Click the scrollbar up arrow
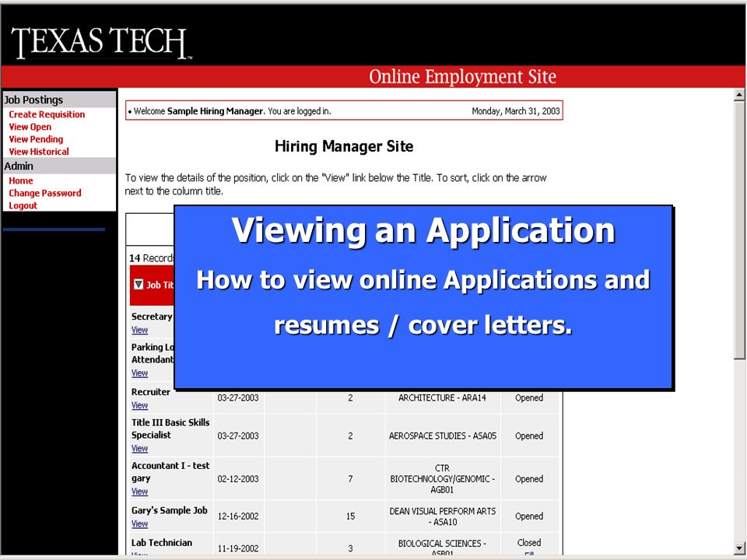 (x=739, y=95)
